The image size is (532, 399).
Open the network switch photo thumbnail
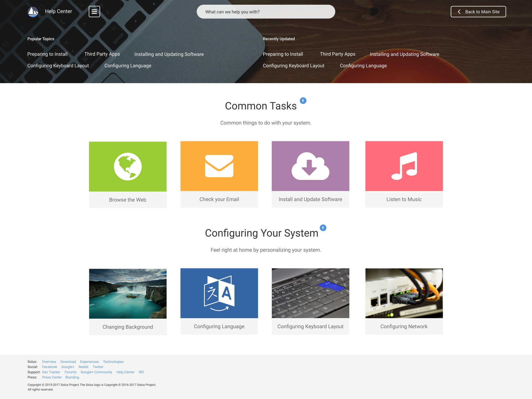[404, 293]
